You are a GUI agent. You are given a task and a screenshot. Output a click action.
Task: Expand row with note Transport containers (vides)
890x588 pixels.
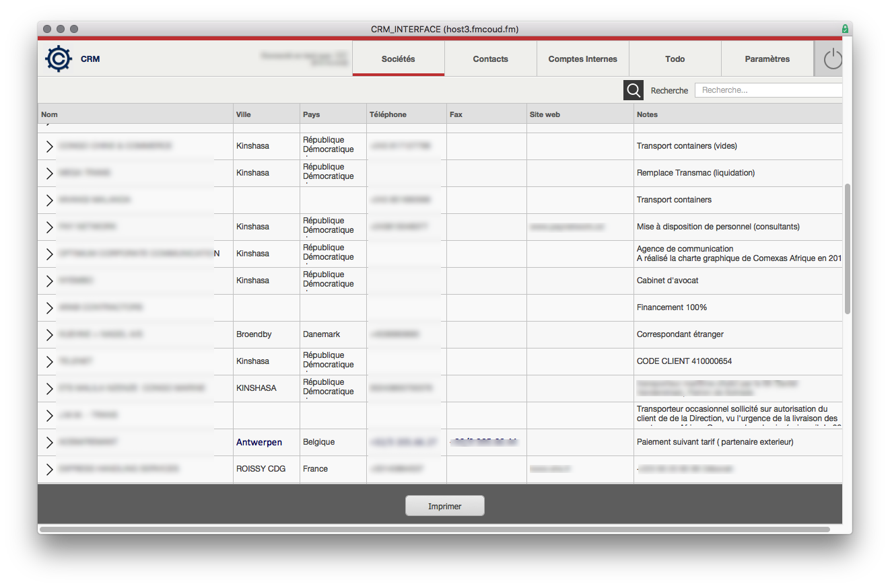[49, 146]
